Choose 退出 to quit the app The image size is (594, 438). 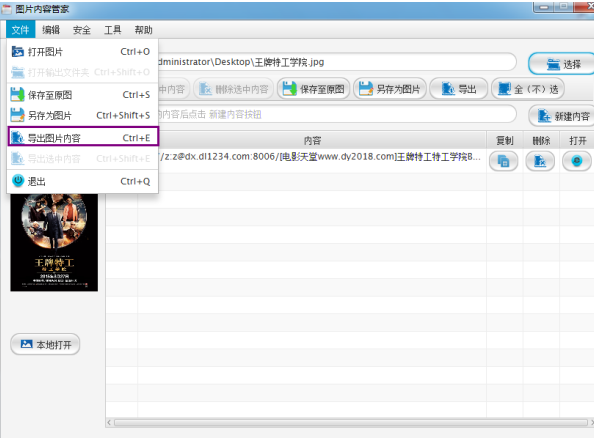tap(83, 181)
